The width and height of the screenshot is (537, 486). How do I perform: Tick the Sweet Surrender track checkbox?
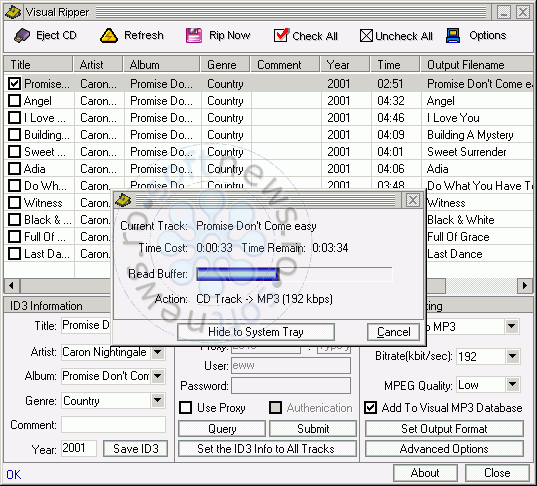click(14, 151)
